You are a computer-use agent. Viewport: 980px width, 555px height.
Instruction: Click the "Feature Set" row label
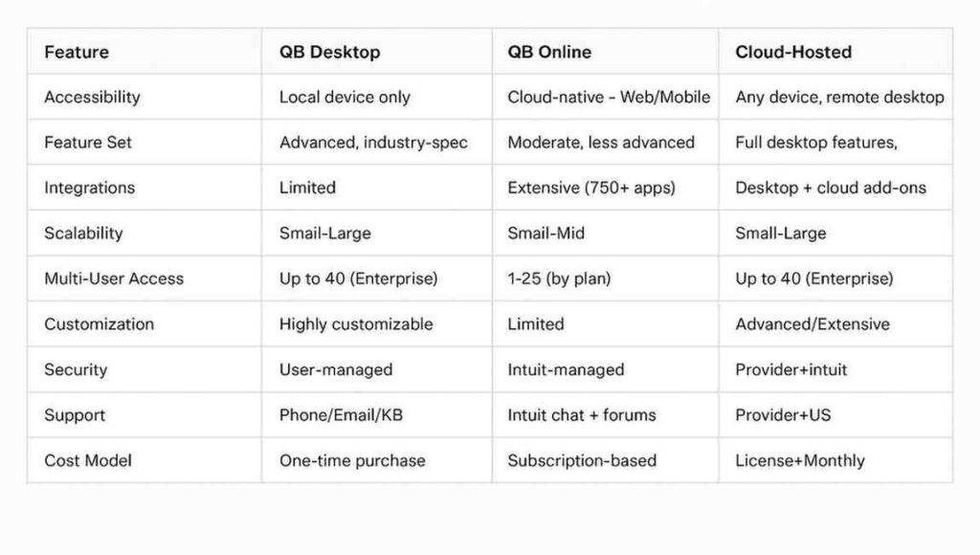tap(88, 143)
